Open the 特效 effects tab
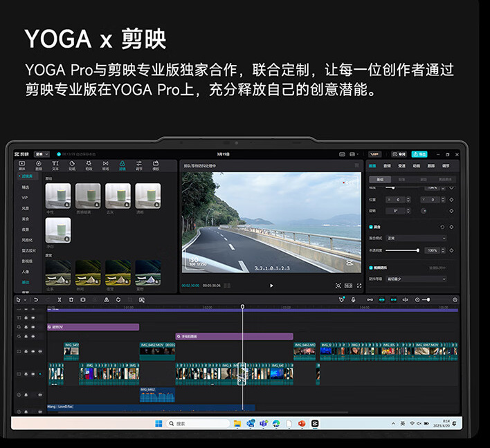The width and height of the screenshot is (490, 448). 89,165
